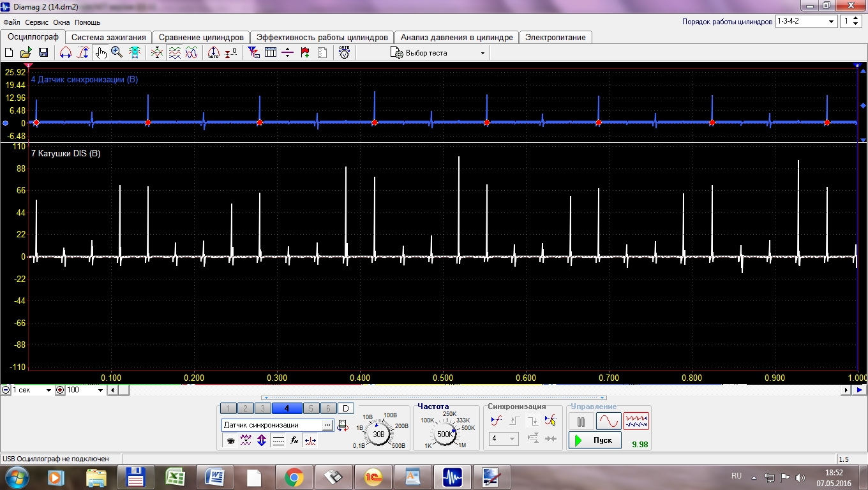Select sine waveform display mode
Screen dimensions: 868x490
608,422
